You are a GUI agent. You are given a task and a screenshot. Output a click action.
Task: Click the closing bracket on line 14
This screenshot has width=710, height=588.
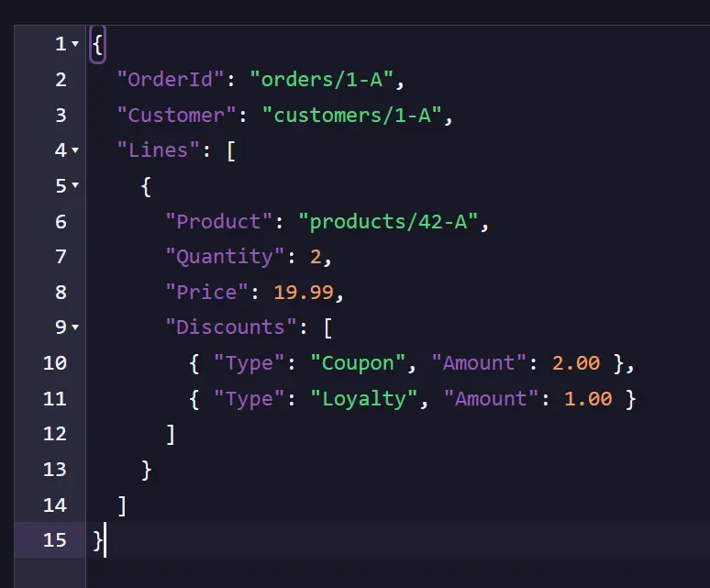point(122,505)
